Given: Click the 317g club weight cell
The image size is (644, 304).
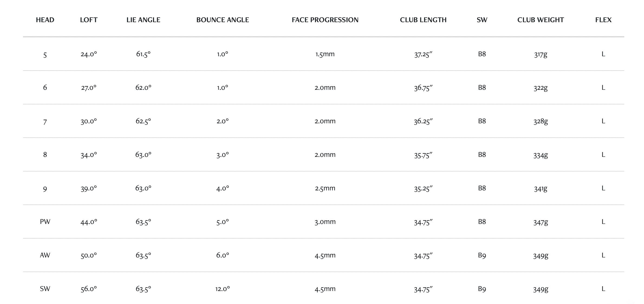Looking at the screenshot, I should click(541, 54).
